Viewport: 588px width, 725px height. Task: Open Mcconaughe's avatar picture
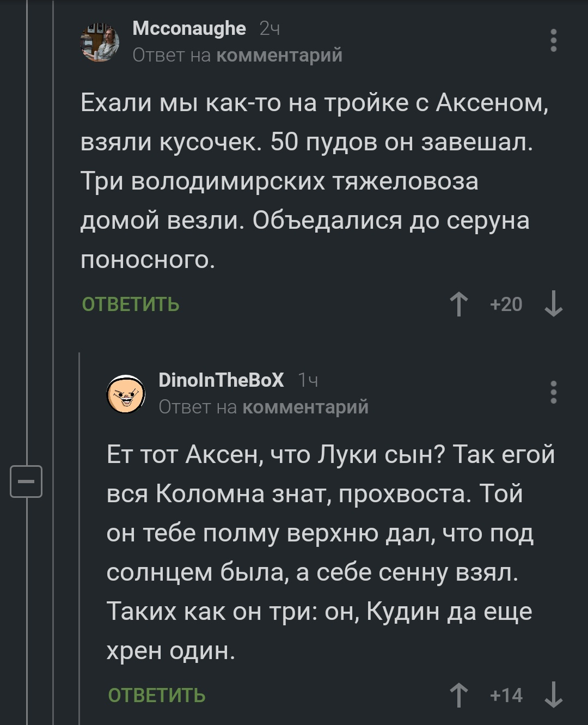point(100,42)
